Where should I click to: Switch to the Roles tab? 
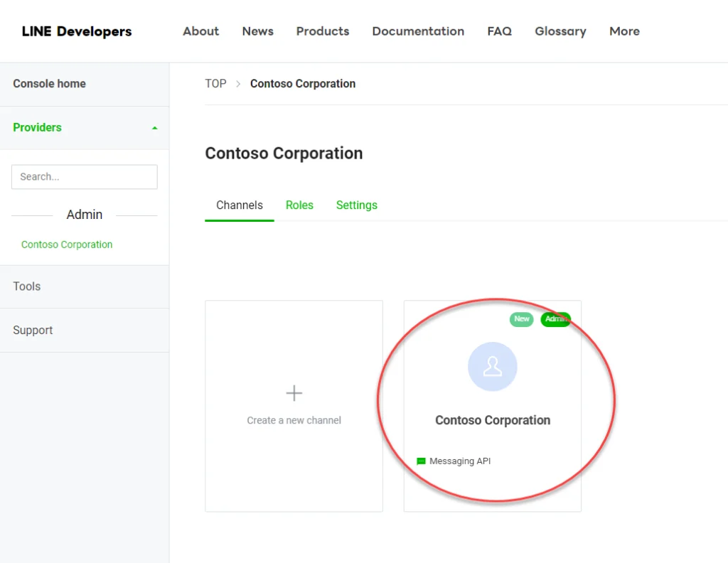299,205
